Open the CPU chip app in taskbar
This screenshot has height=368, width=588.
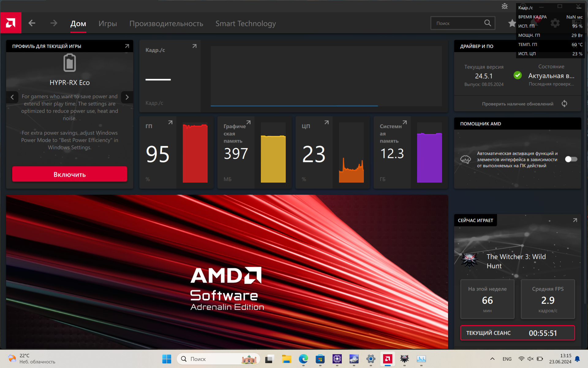click(337, 359)
